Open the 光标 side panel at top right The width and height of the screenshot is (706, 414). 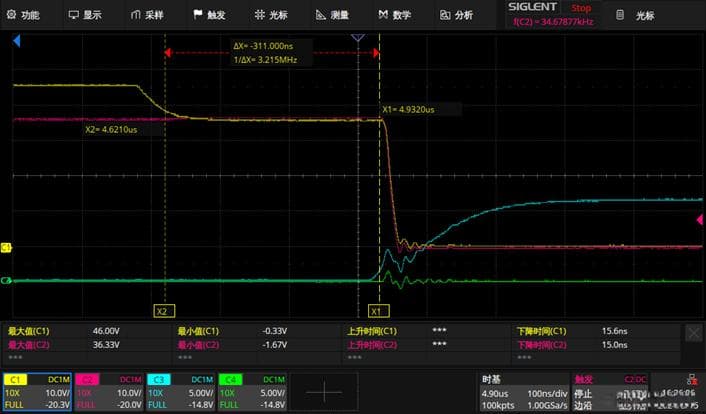pyautogui.click(x=644, y=16)
